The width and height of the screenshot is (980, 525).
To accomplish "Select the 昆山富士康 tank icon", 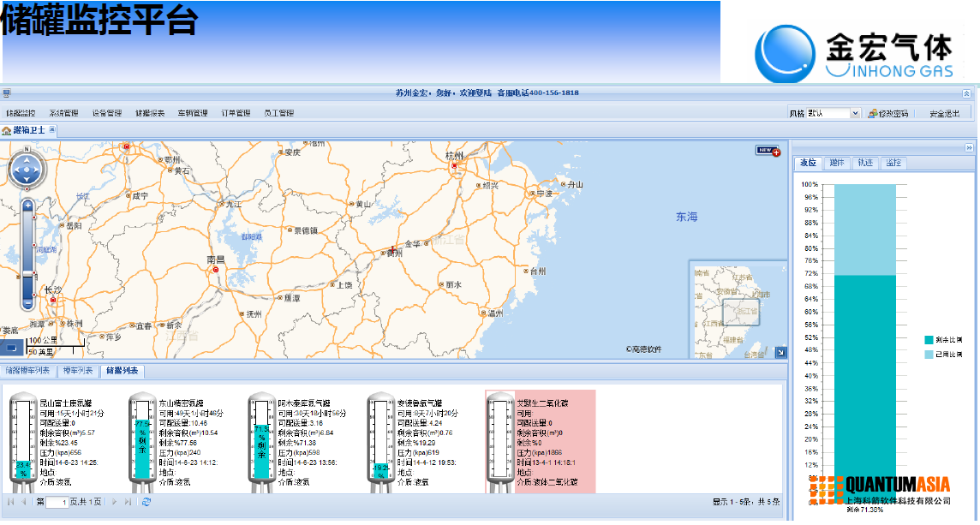I will point(23,441).
